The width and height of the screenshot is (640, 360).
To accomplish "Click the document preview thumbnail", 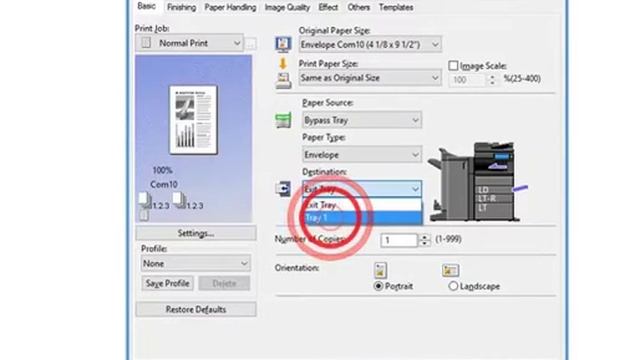I will pos(193,120).
